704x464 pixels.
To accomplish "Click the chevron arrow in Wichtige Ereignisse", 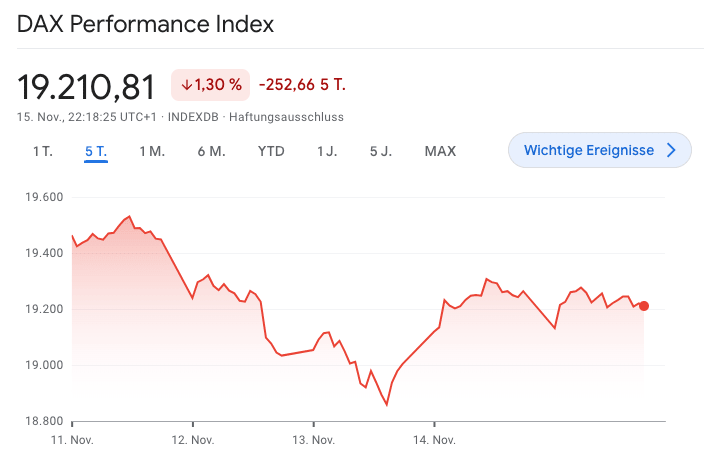I will [671, 150].
